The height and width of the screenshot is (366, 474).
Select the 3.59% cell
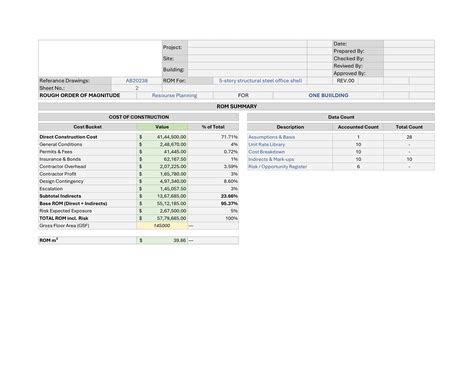(x=213, y=166)
